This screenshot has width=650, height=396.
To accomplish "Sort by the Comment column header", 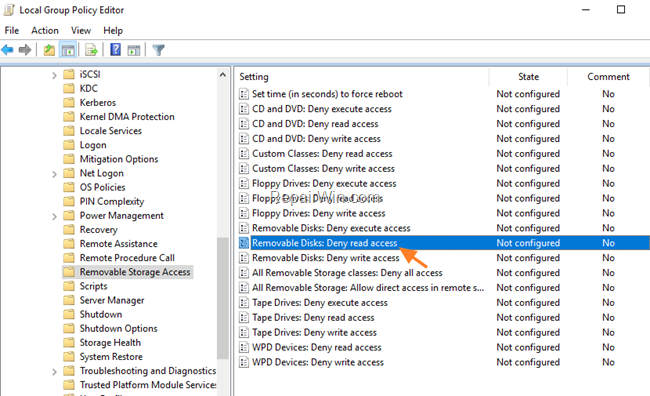I will coord(608,77).
